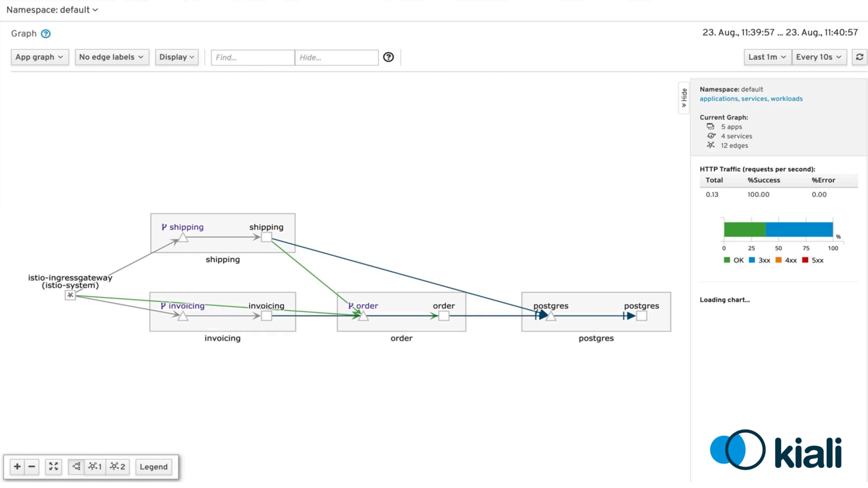Click the invoicing box label below
Image resolution: width=868 pixels, height=488 pixels.
(222, 338)
